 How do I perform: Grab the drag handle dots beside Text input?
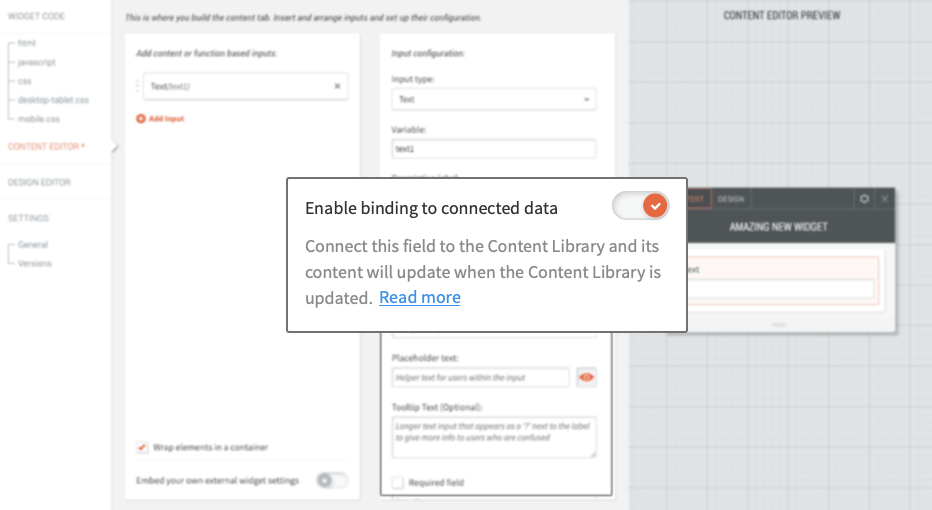137,86
